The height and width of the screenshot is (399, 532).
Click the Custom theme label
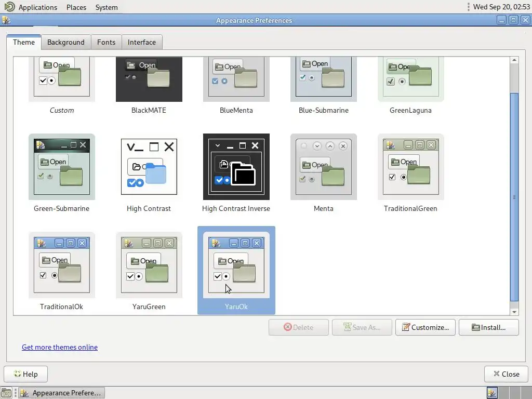62,110
